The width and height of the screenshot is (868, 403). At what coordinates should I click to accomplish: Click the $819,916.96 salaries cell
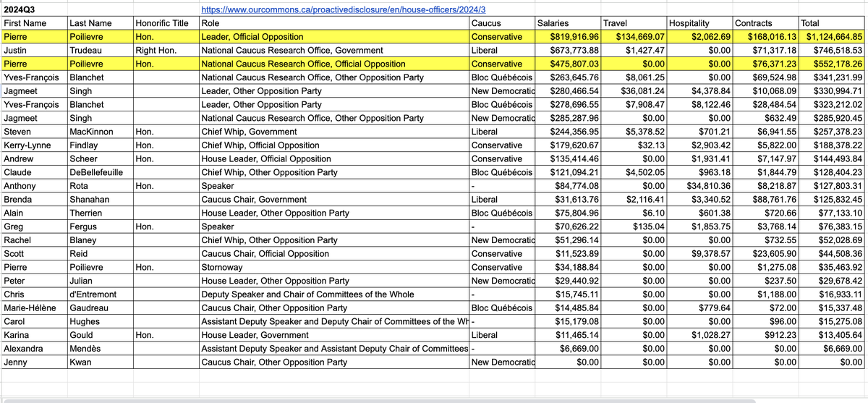pos(568,37)
